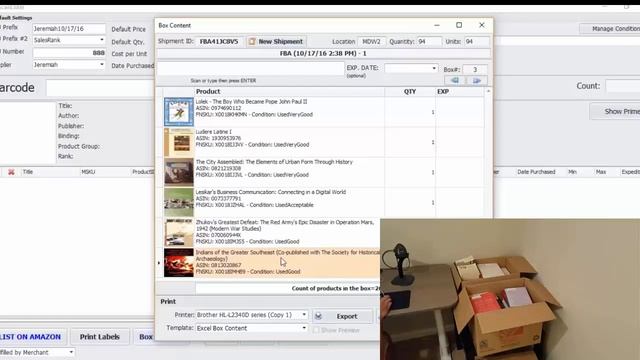The width and height of the screenshot is (640, 360).
Task: Open the Template dropdown
Action: [304, 328]
